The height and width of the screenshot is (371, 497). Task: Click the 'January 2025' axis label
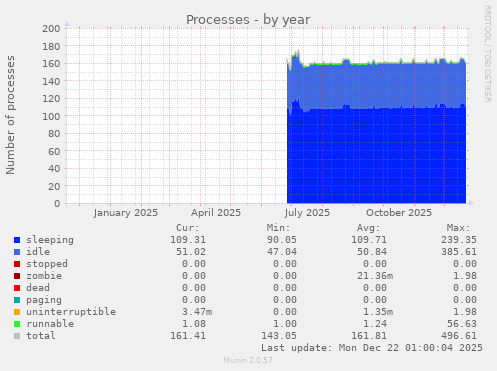tap(126, 213)
